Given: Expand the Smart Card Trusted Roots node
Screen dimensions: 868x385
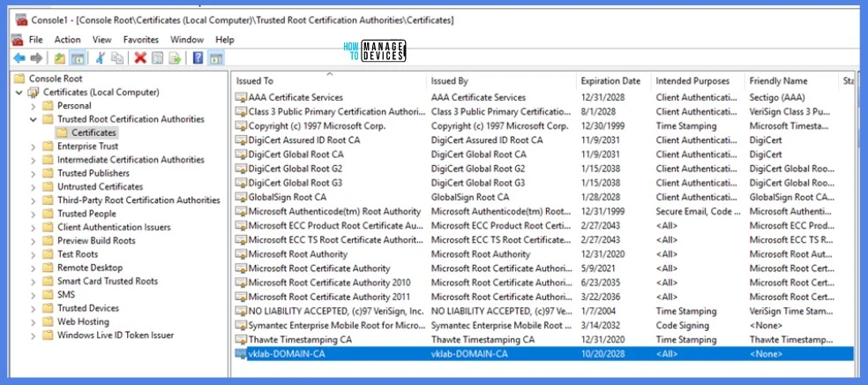Looking at the screenshot, I should click(x=34, y=282).
